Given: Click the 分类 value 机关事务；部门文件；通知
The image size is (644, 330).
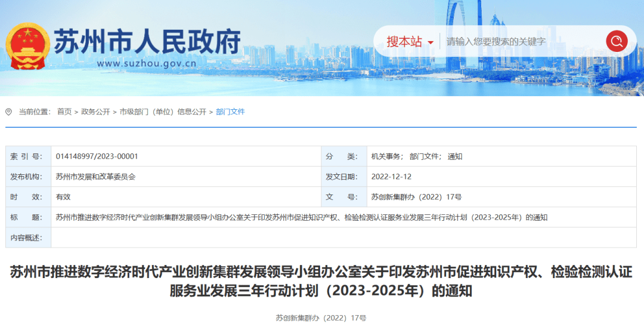Looking at the screenshot, I should tap(416, 156).
